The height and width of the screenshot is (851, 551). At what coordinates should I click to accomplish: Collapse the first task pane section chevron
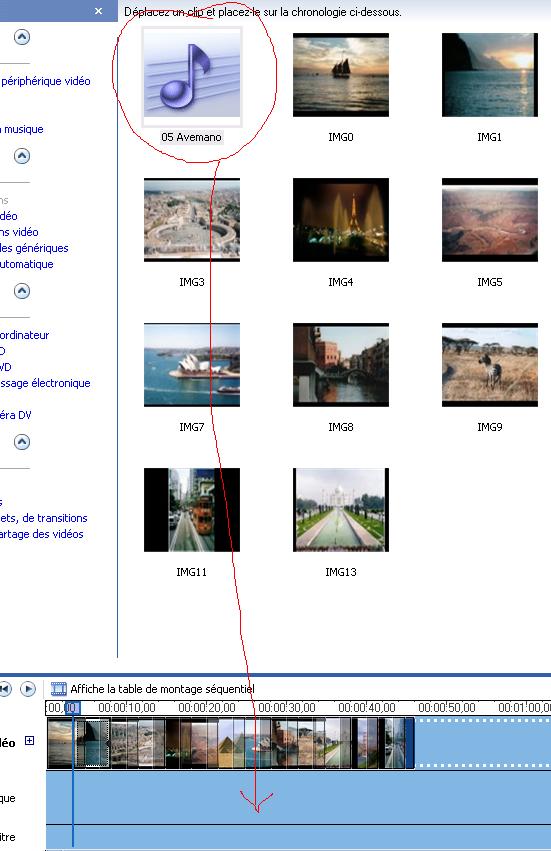tap(22, 37)
